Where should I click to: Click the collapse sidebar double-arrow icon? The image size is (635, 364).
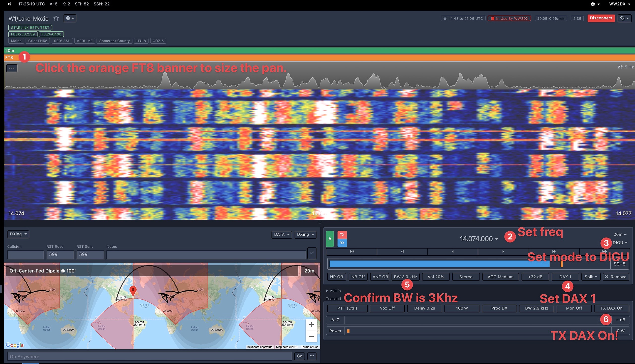[9, 4]
